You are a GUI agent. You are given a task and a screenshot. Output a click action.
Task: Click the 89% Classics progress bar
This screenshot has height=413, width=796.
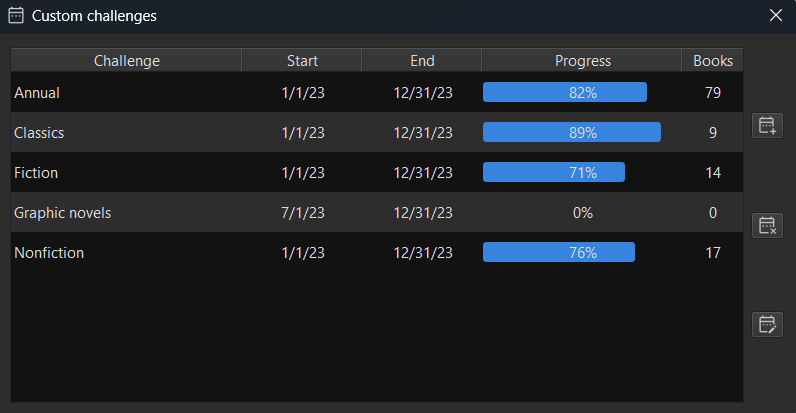tap(572, 133)
